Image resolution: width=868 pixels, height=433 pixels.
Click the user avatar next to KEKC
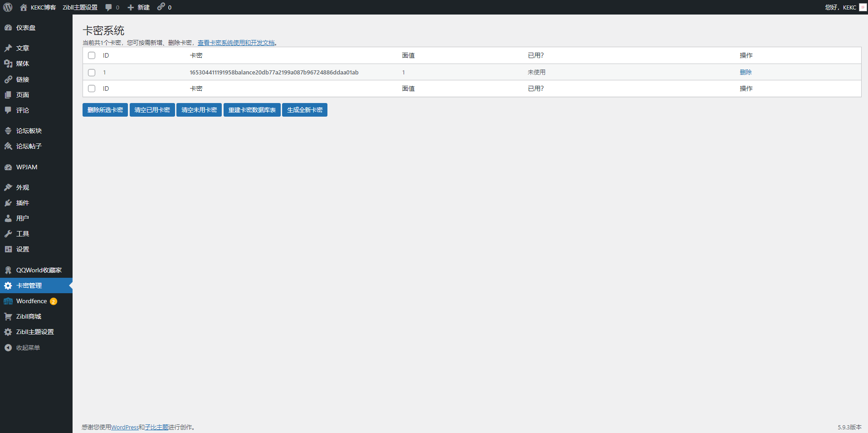click(x=863, y=7)
